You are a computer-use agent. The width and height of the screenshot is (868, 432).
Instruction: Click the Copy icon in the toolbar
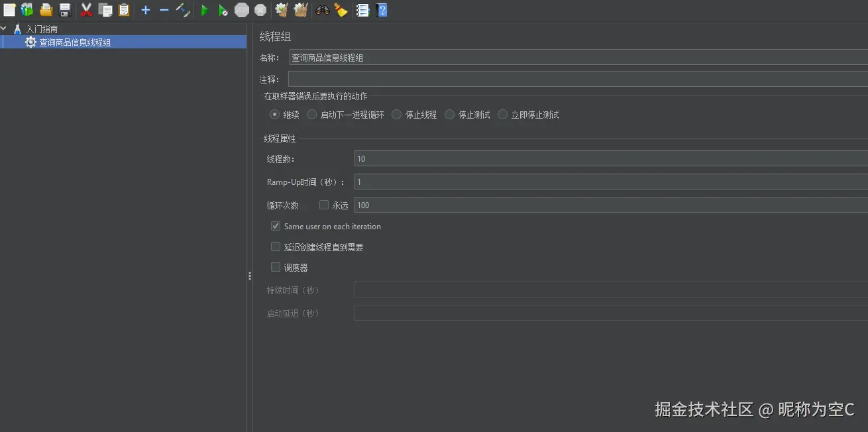105,10
